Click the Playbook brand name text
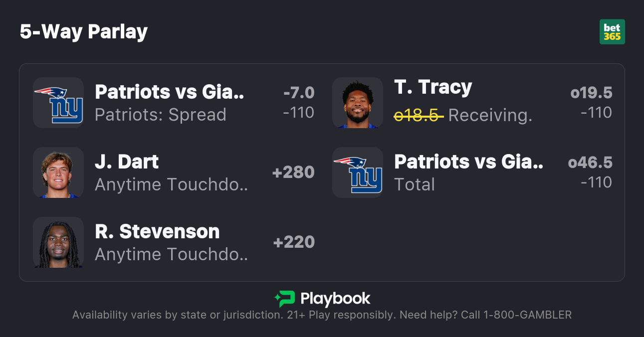Image resolution: width=644 pixels, height=337 pixels. pos(335,299)
